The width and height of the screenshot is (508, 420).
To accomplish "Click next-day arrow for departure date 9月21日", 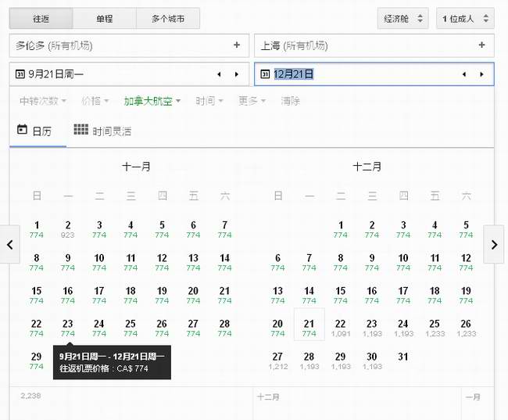I will click(x=237, y=74).
